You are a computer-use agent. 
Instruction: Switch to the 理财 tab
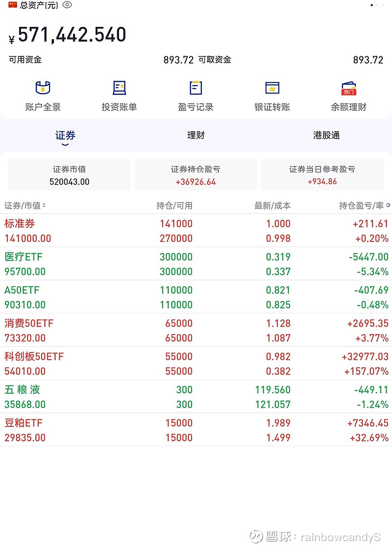[196, 135]
